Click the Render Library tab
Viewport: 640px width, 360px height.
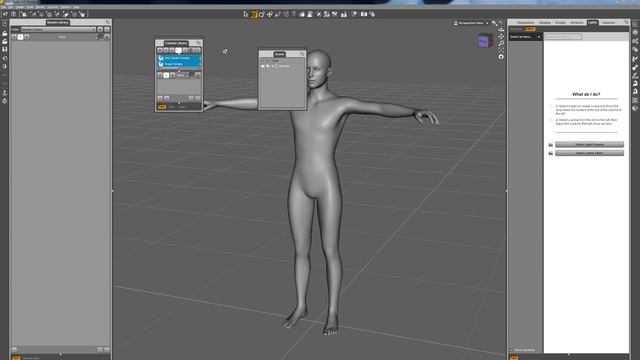tap(58, 22)
